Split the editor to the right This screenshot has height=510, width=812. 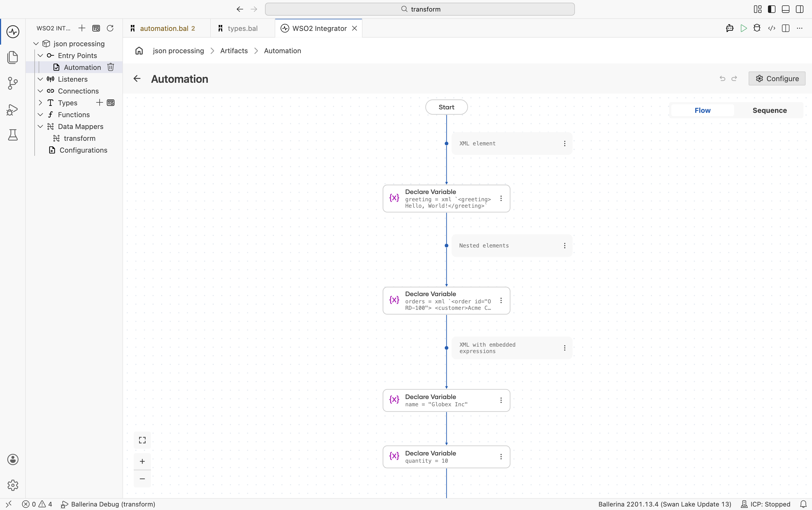pyautogui.click(x=786, y=28)
